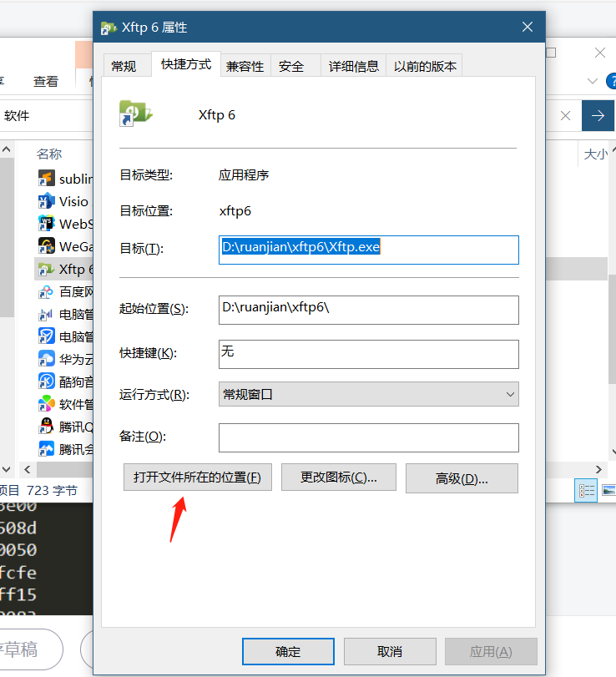Open the 查看 ribbon tab in Explorer
The image size is (616, 677).
click(46, 81)
